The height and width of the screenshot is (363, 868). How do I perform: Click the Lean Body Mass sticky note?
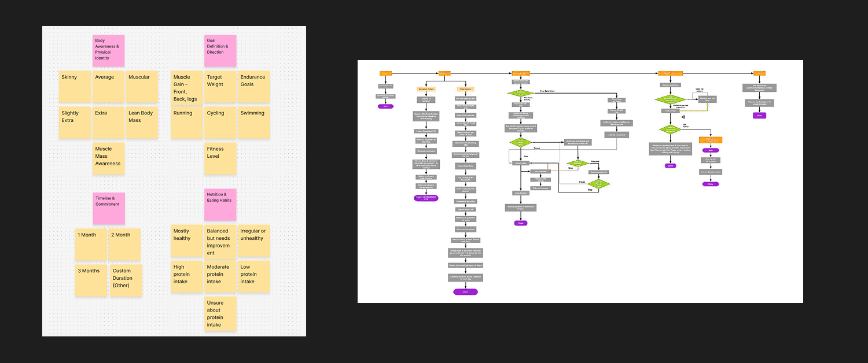coord(142,123)
